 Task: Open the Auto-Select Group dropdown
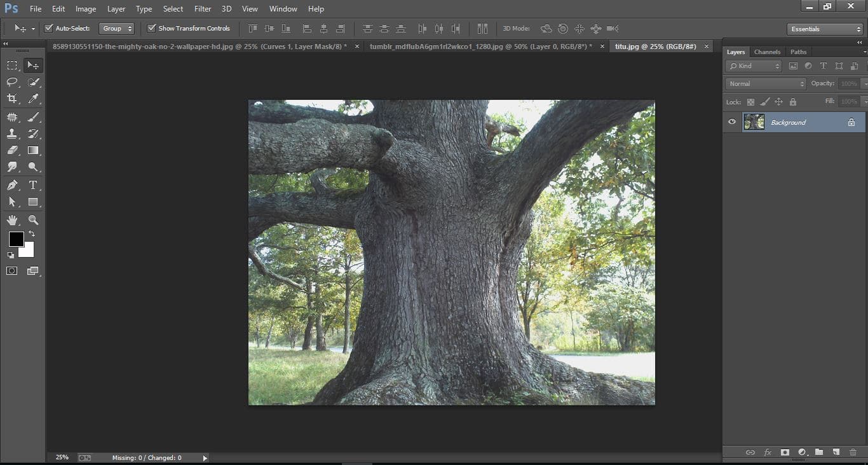pos(116,28)
